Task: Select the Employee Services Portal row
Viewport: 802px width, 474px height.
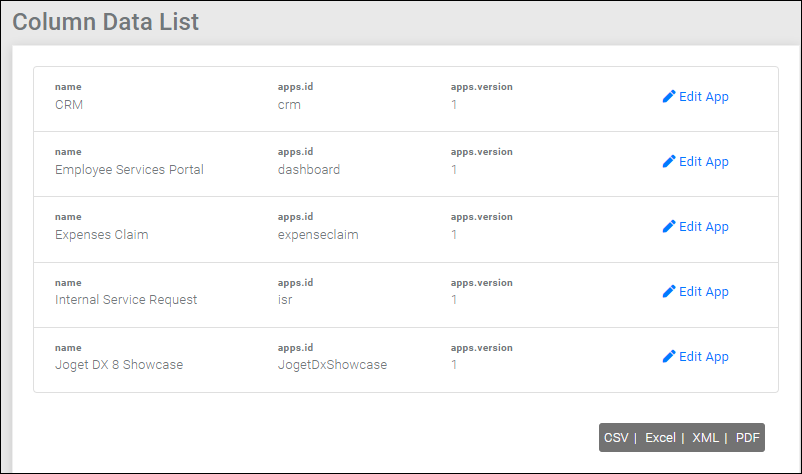Action: click(406, 164)
